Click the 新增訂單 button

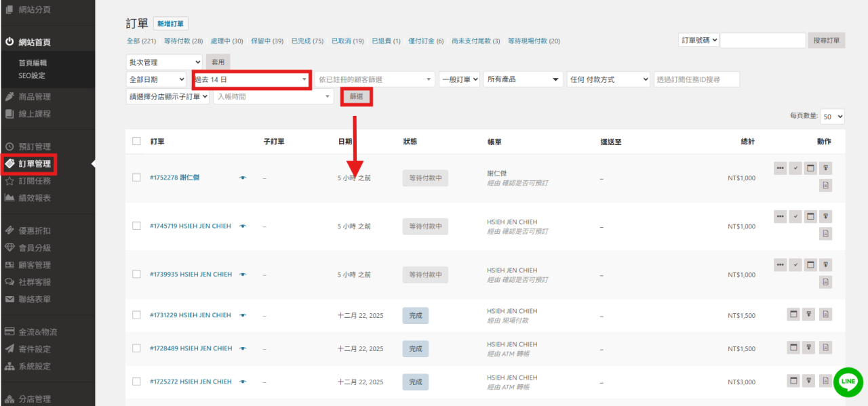pyautogui.click(x=170, y=24)
